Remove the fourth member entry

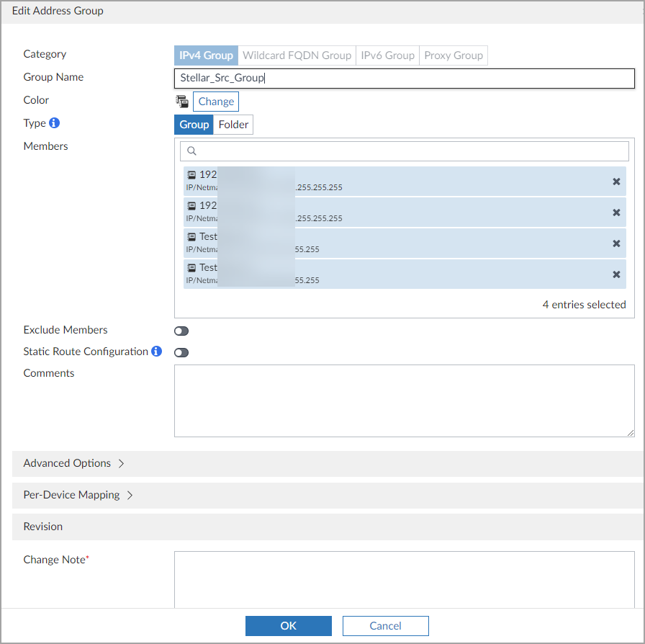tap(616, 274)
